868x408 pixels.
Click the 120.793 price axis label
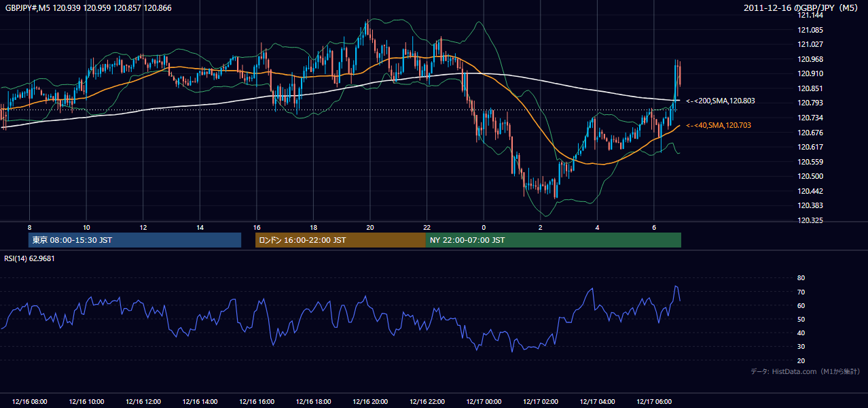(x=810, y=103)
